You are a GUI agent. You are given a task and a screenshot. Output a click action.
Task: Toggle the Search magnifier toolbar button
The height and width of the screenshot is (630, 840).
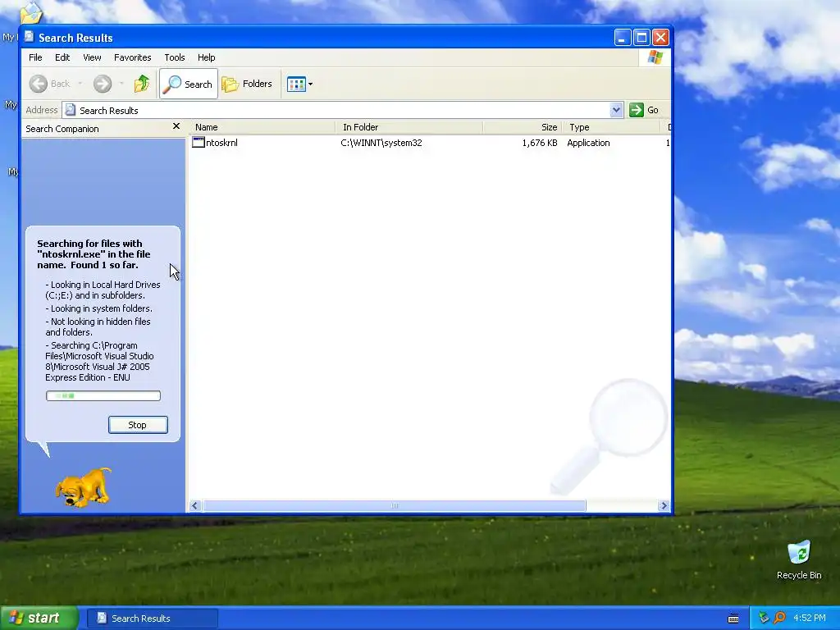[x=189, y=84]
